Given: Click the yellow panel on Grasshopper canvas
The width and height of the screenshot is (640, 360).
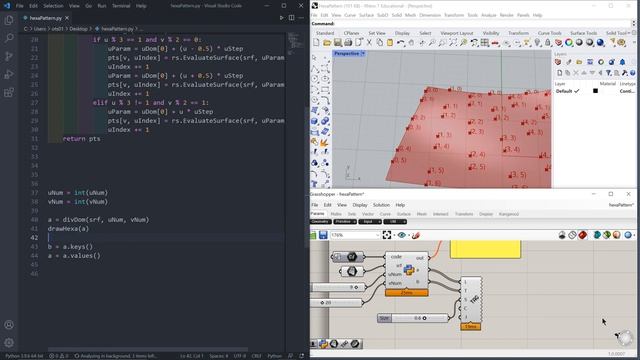Looking at the screenshot, I should (485, 249).
